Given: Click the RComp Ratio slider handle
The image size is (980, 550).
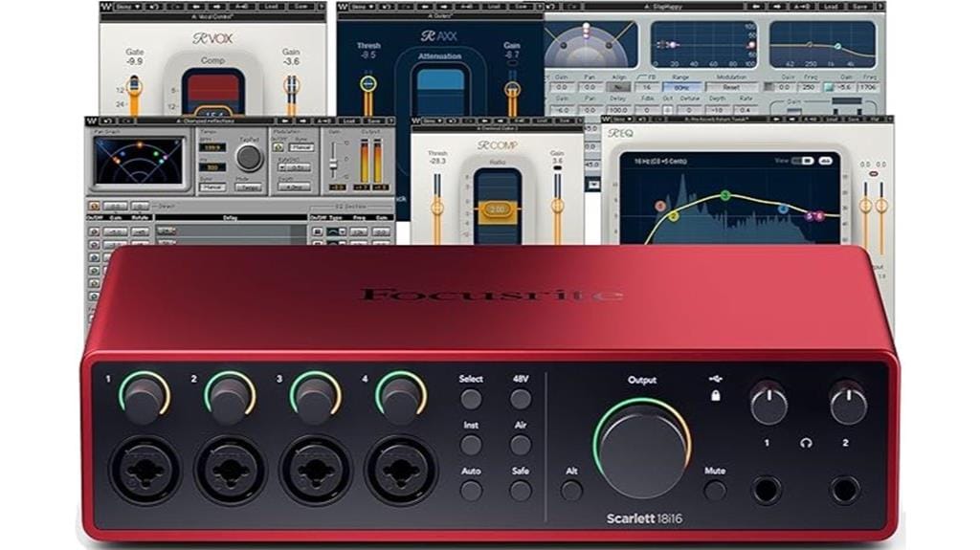Looking at the screenshot, I should tap(497, 209).
